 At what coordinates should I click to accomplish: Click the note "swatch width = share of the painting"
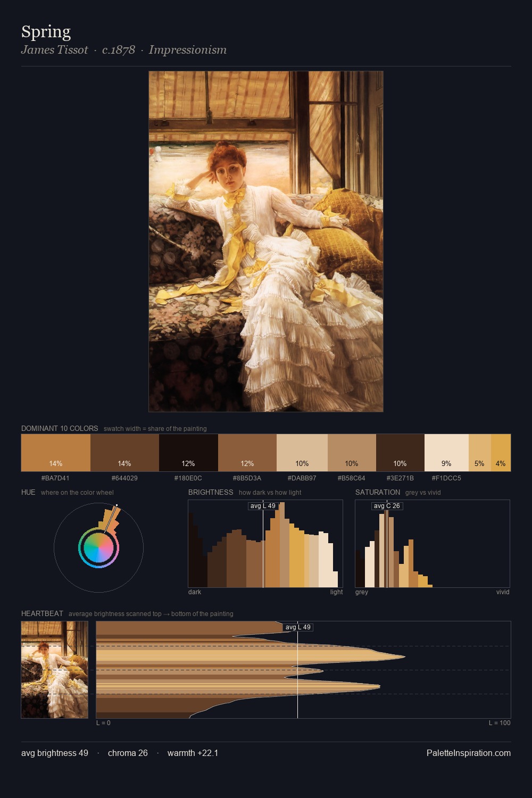(155, 429)
